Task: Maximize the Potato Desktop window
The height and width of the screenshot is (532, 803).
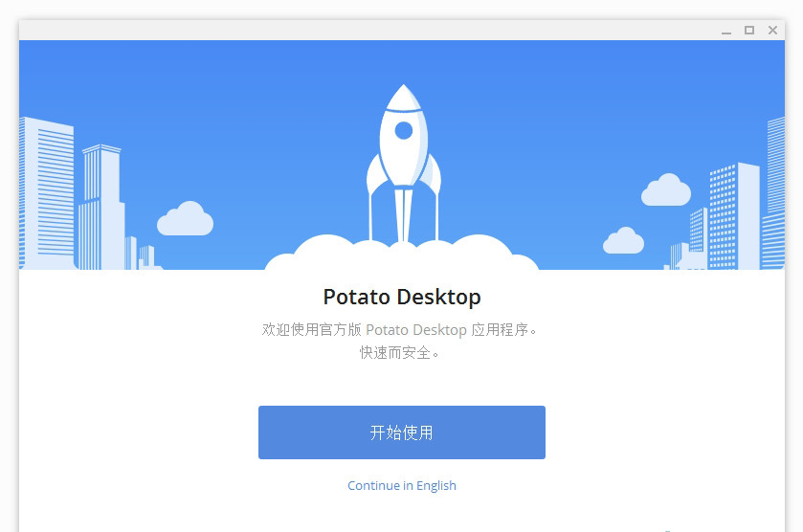Action: [x=749, y=31]
